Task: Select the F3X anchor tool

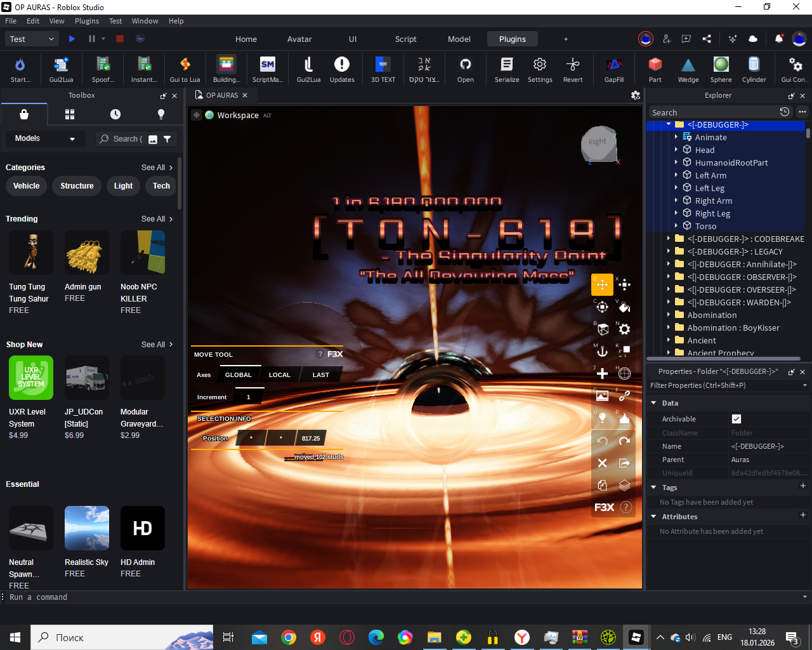Action: pos(602,351)
